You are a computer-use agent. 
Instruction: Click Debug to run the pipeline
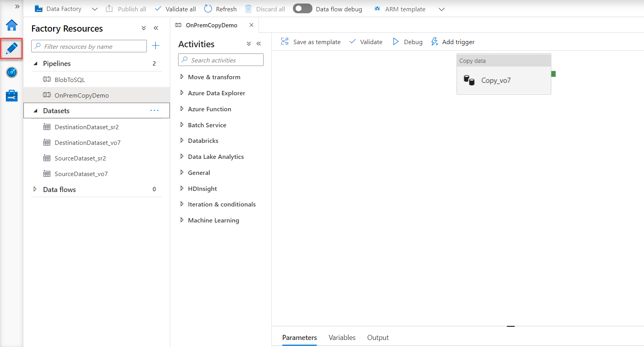[407, 42]
